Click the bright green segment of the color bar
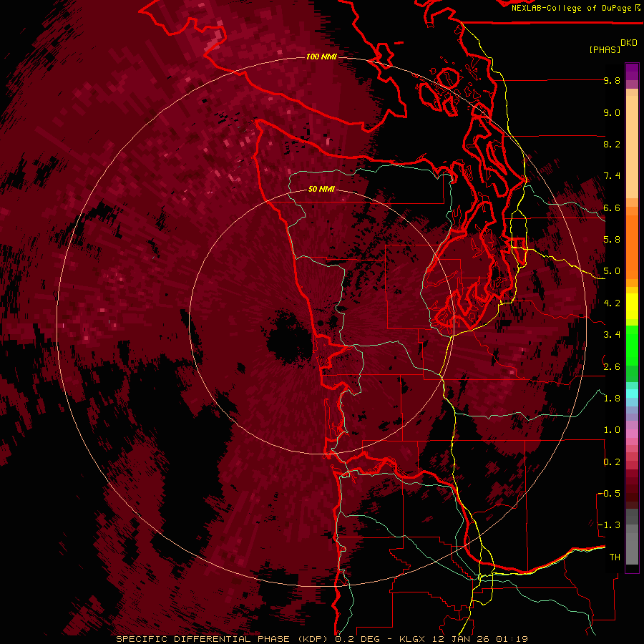 point(632,345)
